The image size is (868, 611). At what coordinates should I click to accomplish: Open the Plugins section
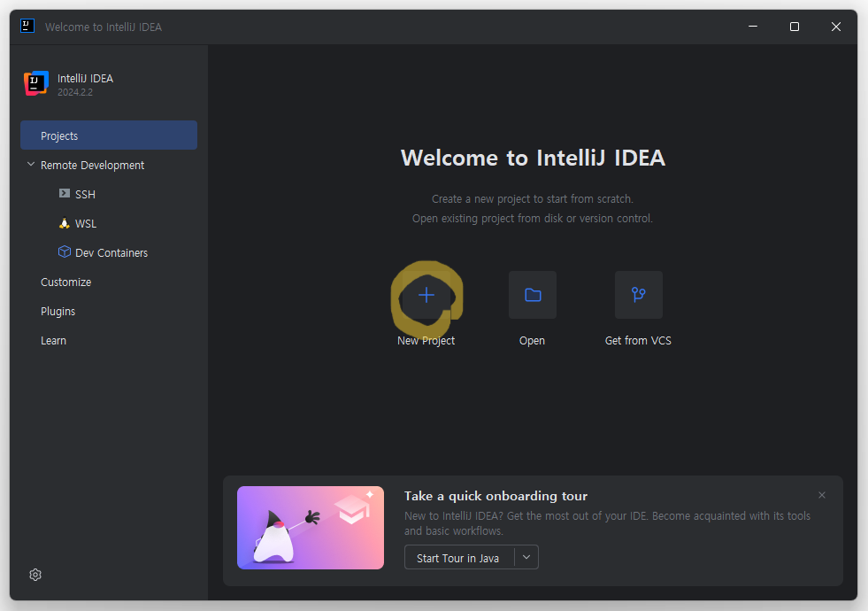58,312
